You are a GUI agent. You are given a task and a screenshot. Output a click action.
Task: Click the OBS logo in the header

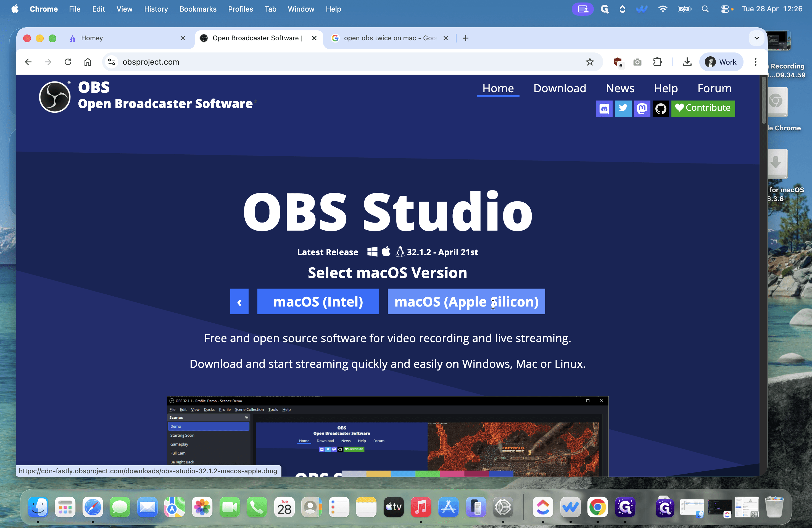pyautogui.click(x=55, y=97)
